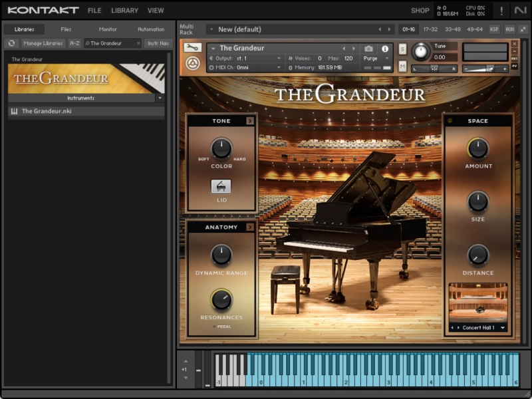Screen dimensions: 532x399
Task: Click the camera snapshot icon
Action: (x=368, y=49)
